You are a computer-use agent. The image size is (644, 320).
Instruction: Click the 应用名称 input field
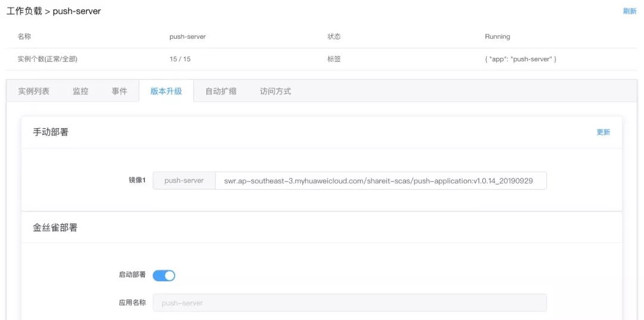click(349, 303)
